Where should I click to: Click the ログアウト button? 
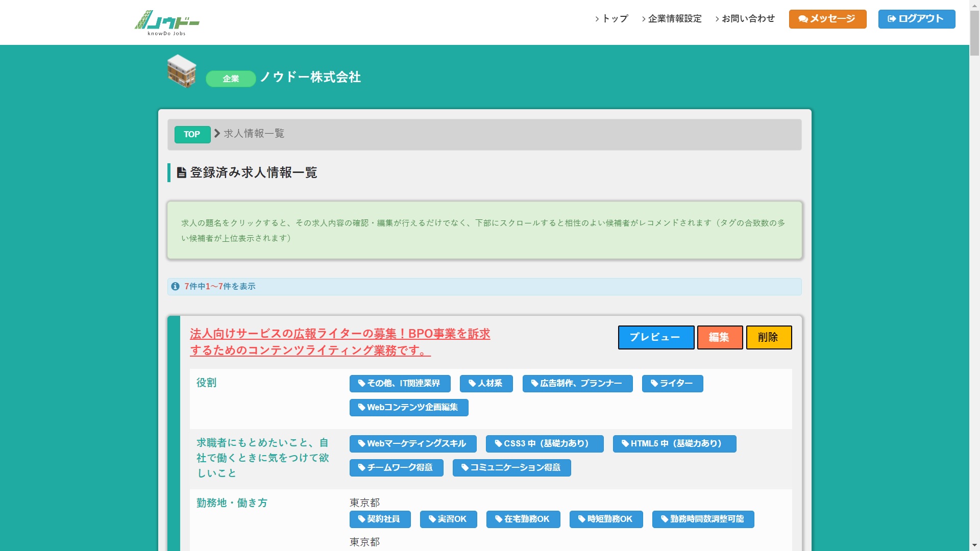pos(917,19)
